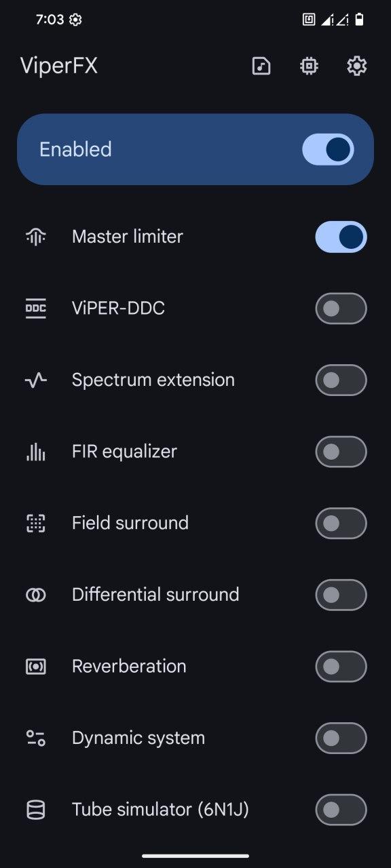391x868 pixels.
Task: Tap the FIR equalizer bars icon
Action: (36, 452)
